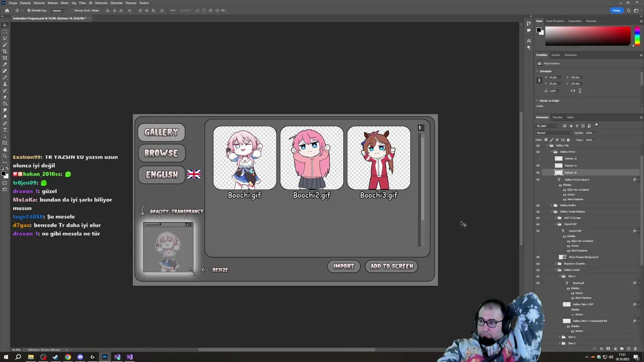
Task: Select the Move tool in the left toolbar
Action: [x=5, y=25]
